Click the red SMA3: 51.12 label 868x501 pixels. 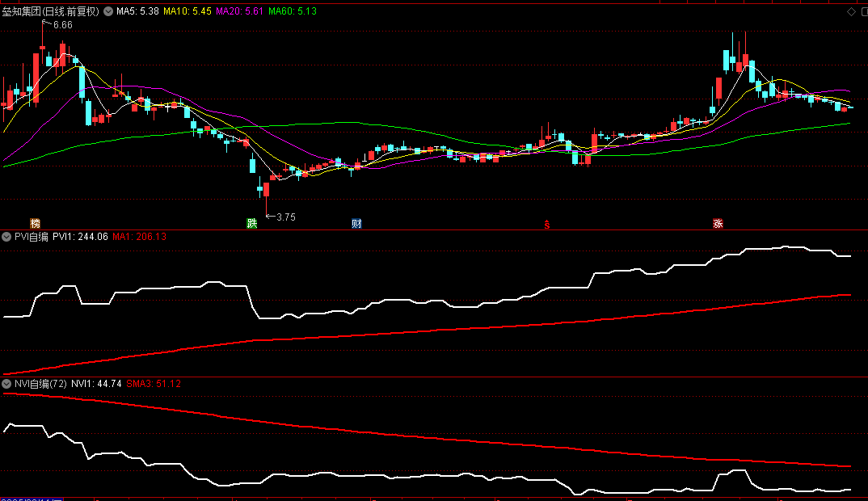154,384
